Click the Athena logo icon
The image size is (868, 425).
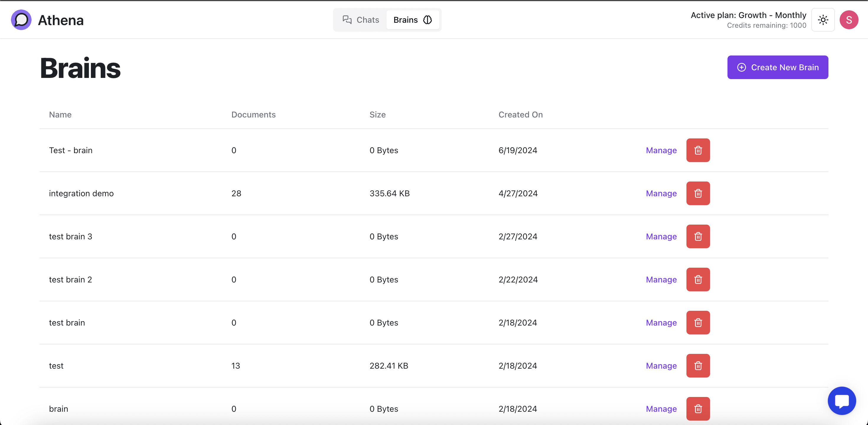coord(21,20)
